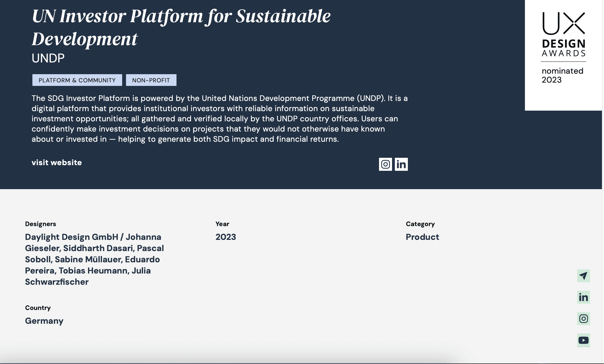Screen dimensions: 604x364
Task: Click the SDG Investor Platform description paragraph
Action: click(219, 119)
